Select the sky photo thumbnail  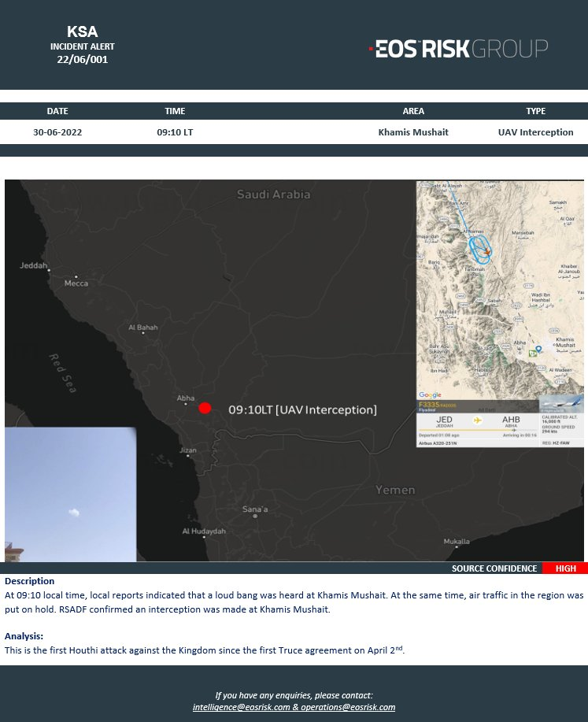point(70,494)
